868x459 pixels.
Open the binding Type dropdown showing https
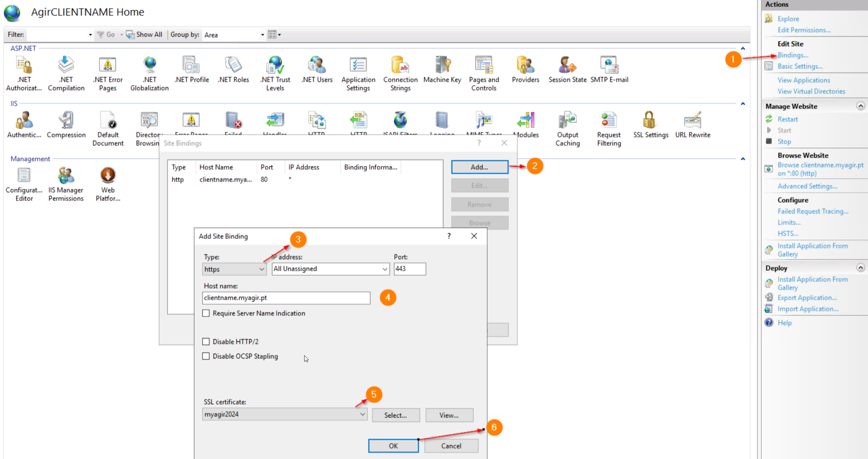234,269
